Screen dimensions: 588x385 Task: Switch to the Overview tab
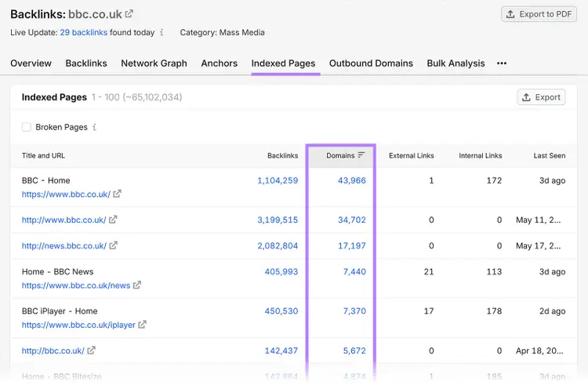click(31, 64)
